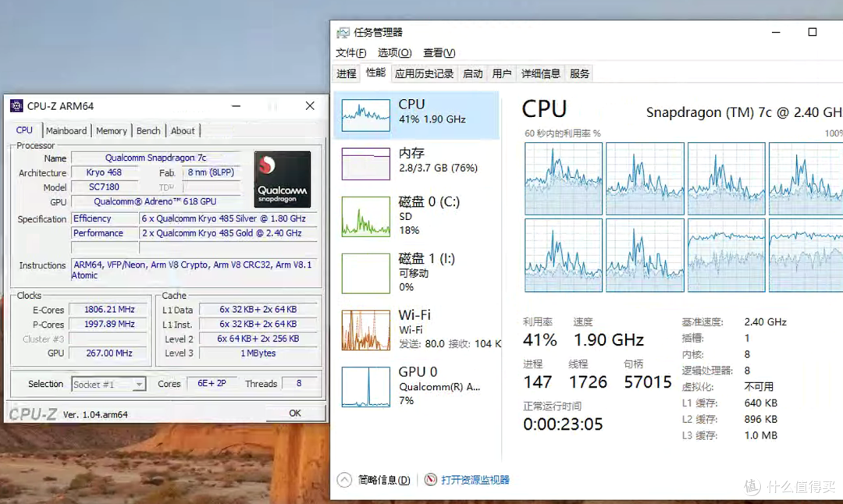Switch to the 应用历史记录 tab
The image size is (843, 504).
pos(424,73)
